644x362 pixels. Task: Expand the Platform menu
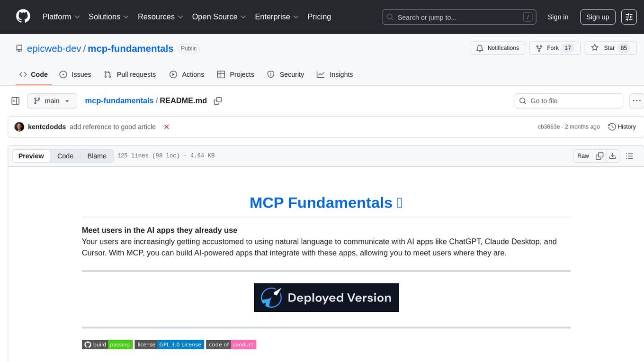[x=61, y=17]
